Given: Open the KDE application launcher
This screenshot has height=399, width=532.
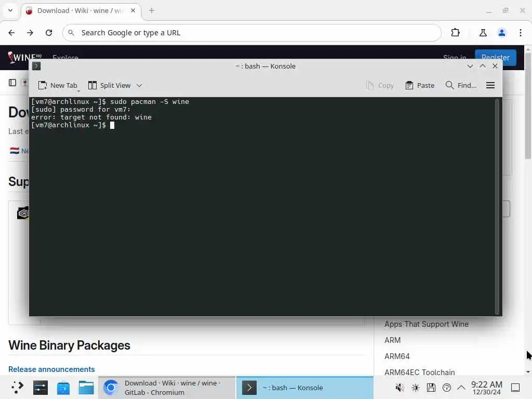Looking at the screenshot, I should click(17, 388).
